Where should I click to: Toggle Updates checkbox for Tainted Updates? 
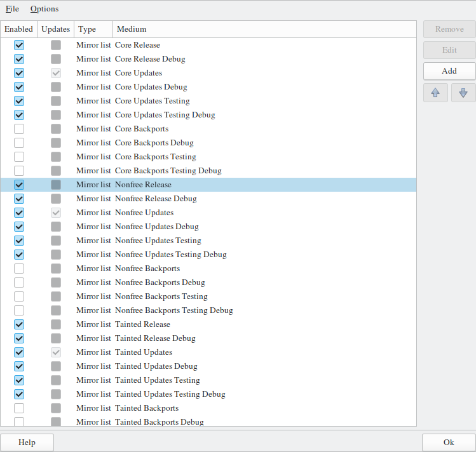click(x=56, y=352)
